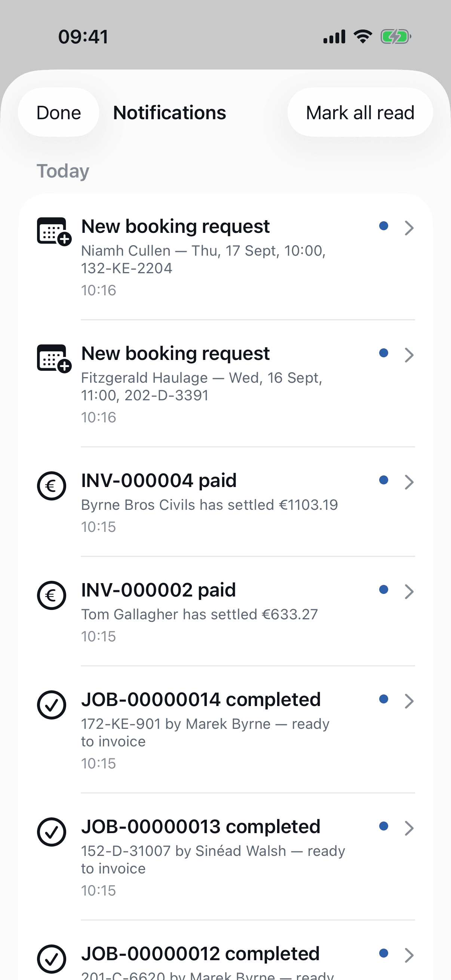
Task: Tap unread dot on JOB-00000012 completed
Action: [x=384, y=953]
